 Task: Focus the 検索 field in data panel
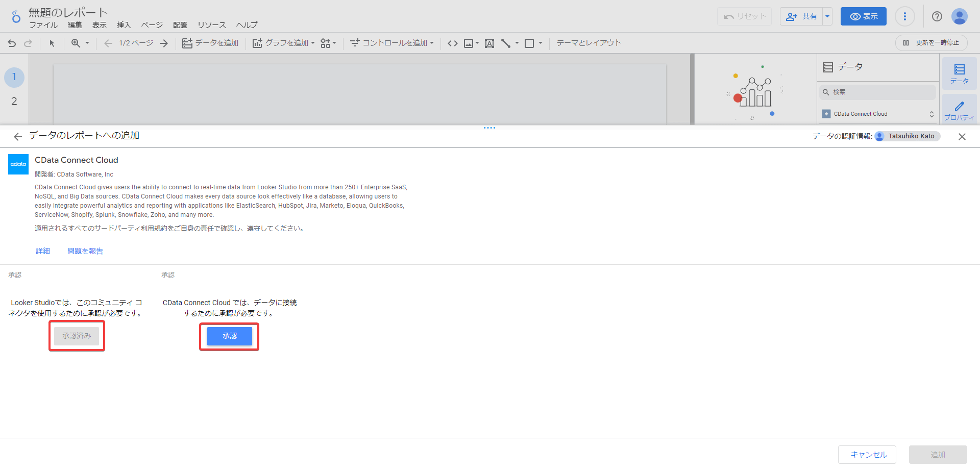(878, 92)
